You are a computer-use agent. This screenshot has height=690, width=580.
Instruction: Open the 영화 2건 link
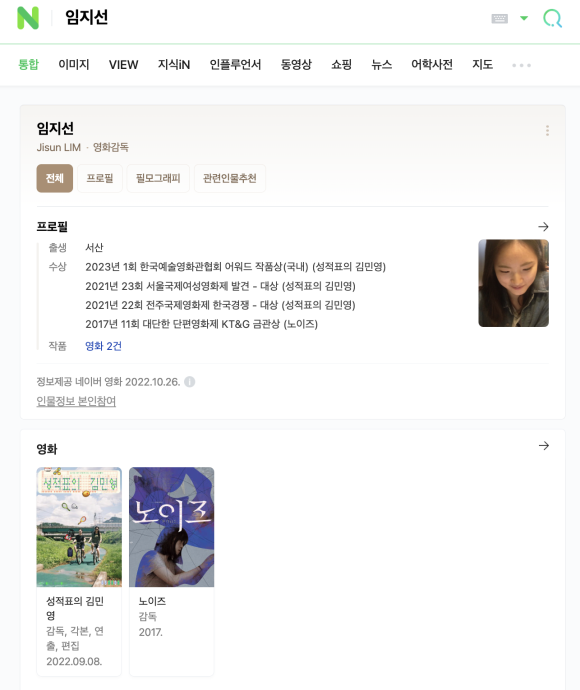click(x=103, y=346)
